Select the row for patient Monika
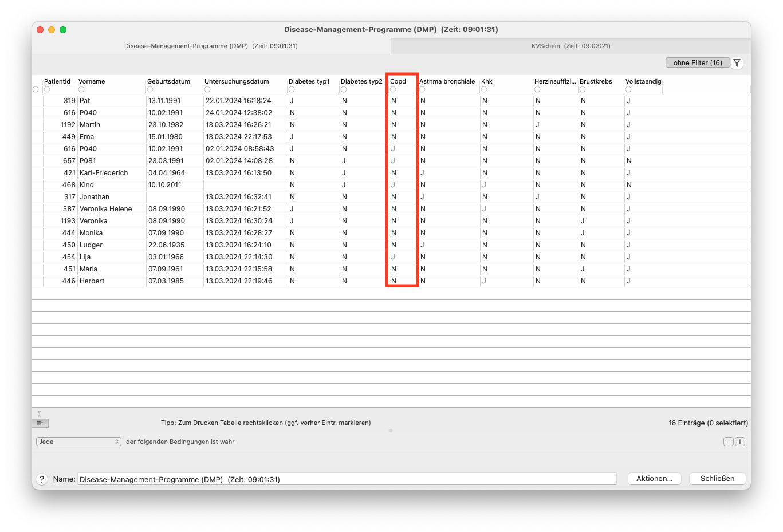The image size is (783, 532). point(391,233)
